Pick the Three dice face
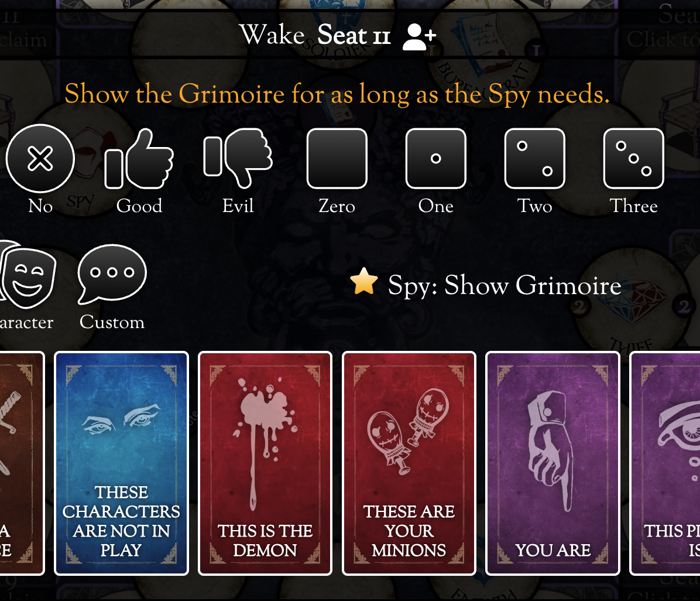 coord(633,159)
